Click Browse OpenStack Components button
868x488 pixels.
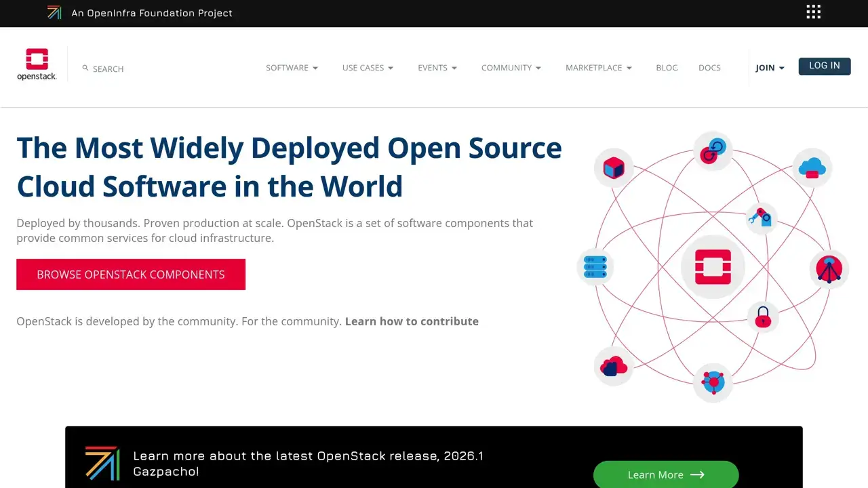tap(131, 274)
